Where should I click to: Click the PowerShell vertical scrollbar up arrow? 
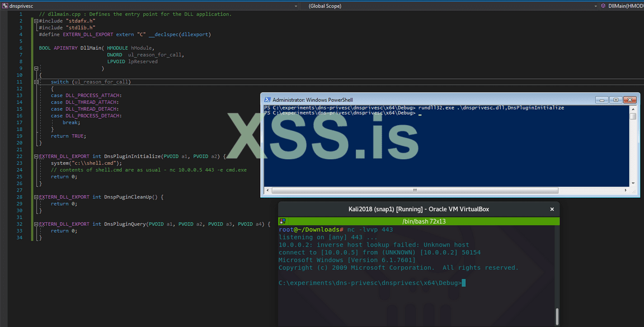[633, 109]
